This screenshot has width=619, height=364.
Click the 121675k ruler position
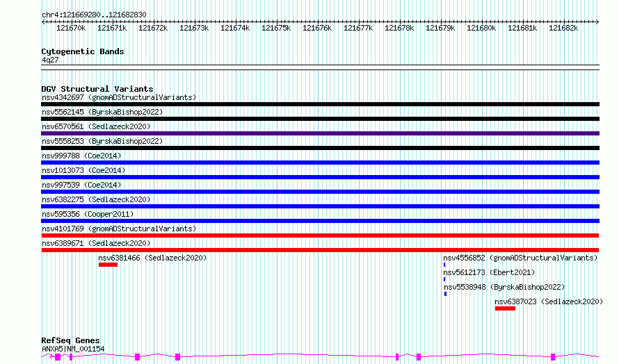click(276, 28)
